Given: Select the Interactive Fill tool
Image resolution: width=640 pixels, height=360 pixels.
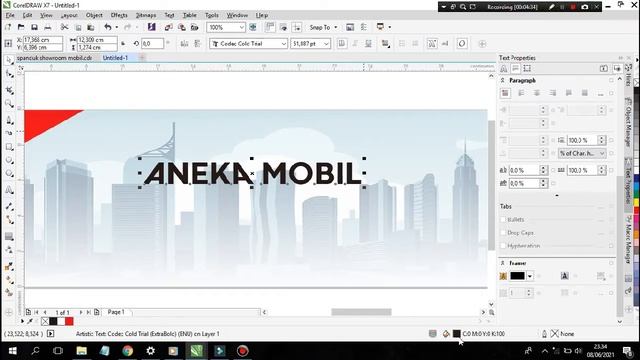Looking at the screenshot, I should pyautogui.click(x=9, y=280).
